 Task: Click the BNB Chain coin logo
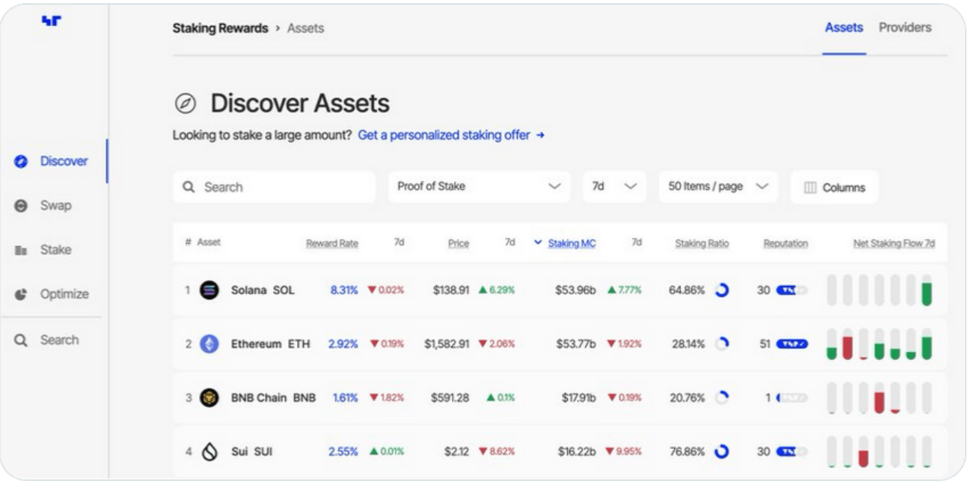(x=209, y=398)
